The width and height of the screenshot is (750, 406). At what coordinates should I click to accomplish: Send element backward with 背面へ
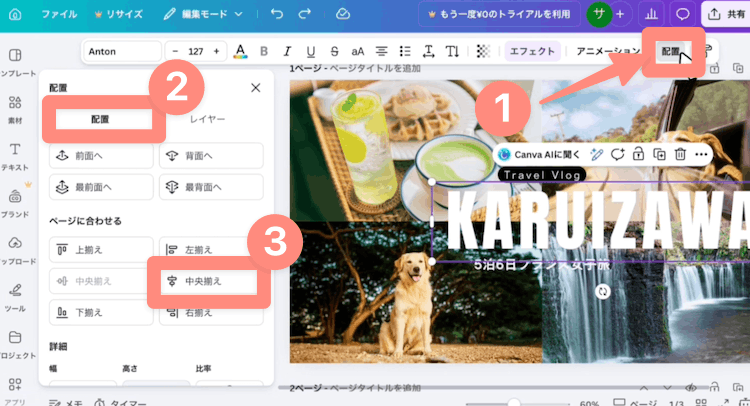[x=211, y=155]
